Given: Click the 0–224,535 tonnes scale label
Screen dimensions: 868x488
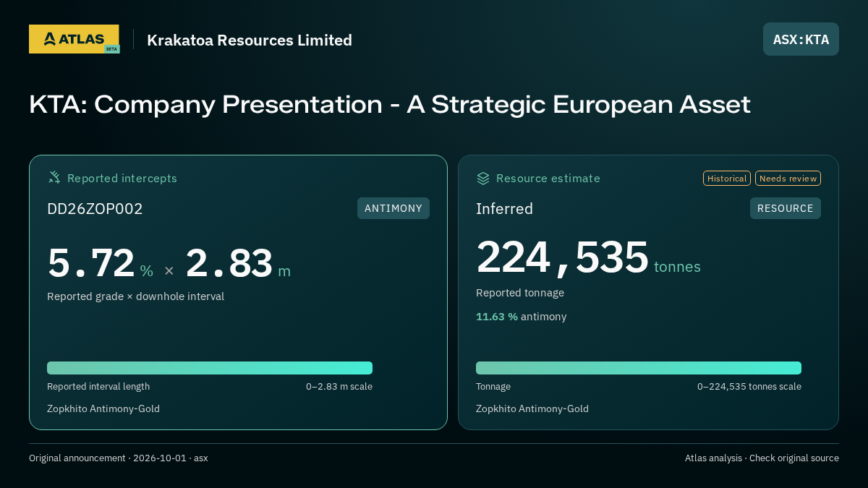Looking at the screenshot, I should pos(749,387).
